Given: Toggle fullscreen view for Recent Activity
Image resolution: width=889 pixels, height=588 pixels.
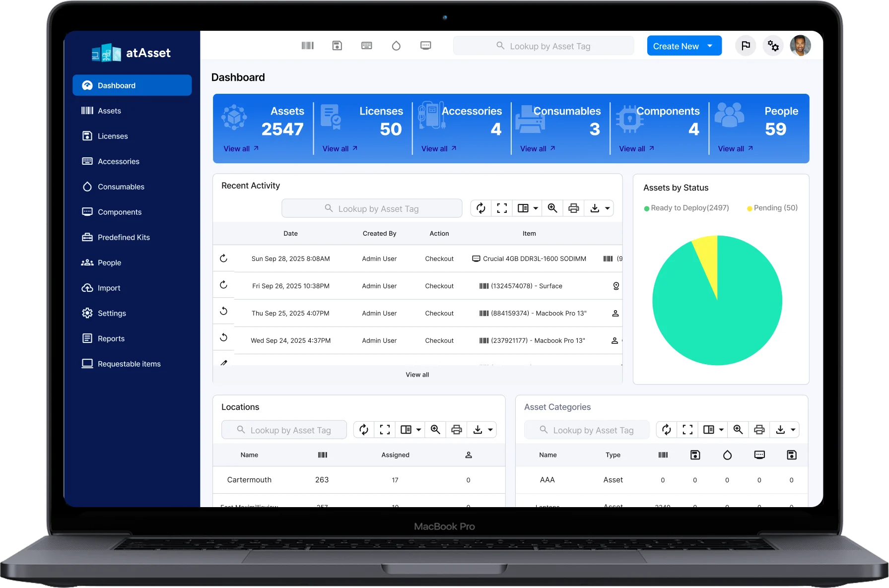Looking at the screenshot, I should (501, 208).
